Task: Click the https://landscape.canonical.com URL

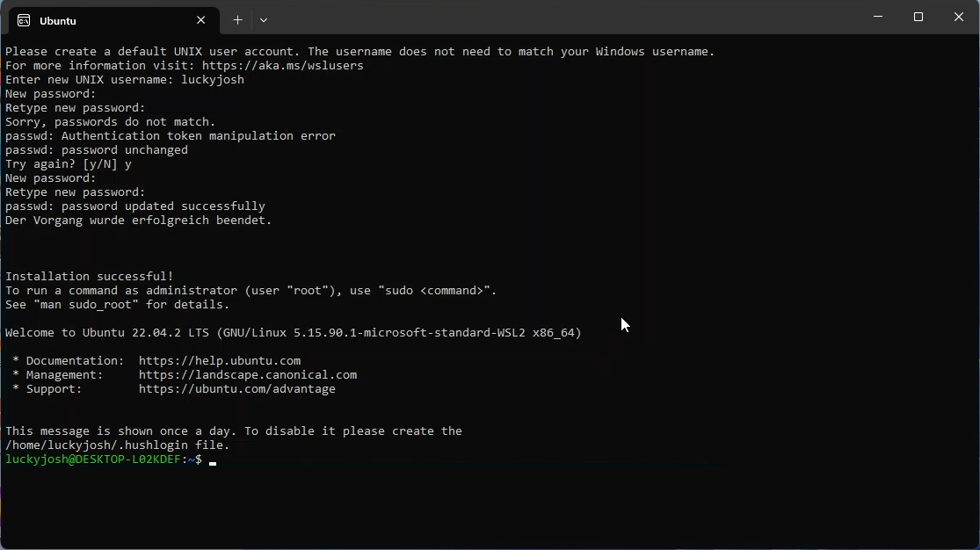Action: coord(248,375)
